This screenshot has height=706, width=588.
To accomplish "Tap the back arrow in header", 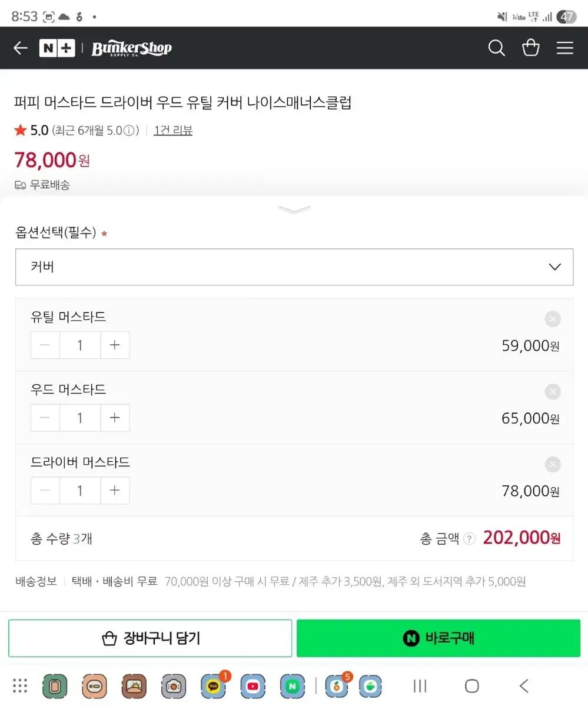I will [x=21, y=48].
